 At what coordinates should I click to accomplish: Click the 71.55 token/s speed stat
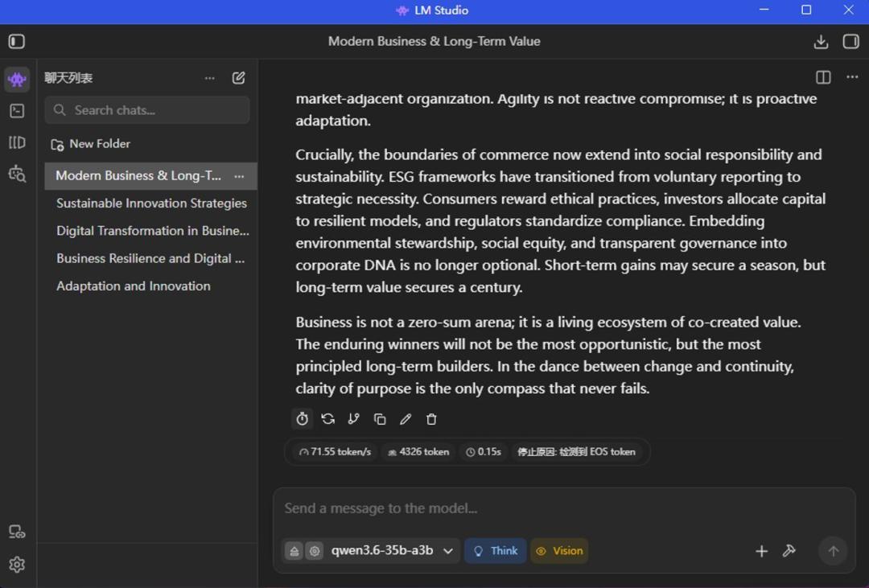pos(335,452)
